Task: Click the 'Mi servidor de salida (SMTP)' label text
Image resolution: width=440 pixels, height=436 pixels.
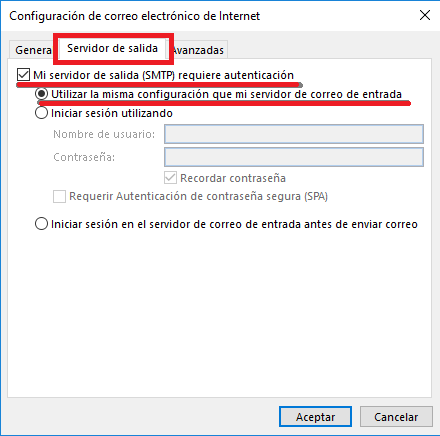Action: click(x=104, y=75)
